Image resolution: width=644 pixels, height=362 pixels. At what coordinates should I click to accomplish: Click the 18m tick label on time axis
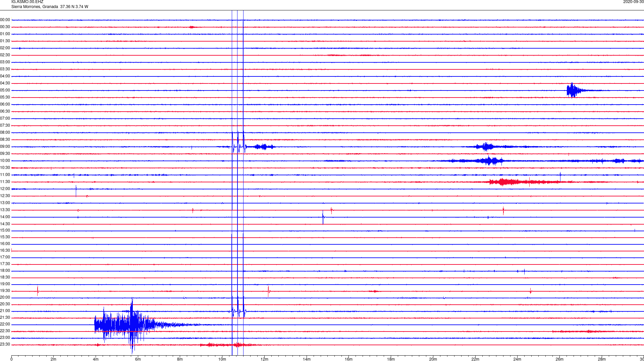point(391,359)
